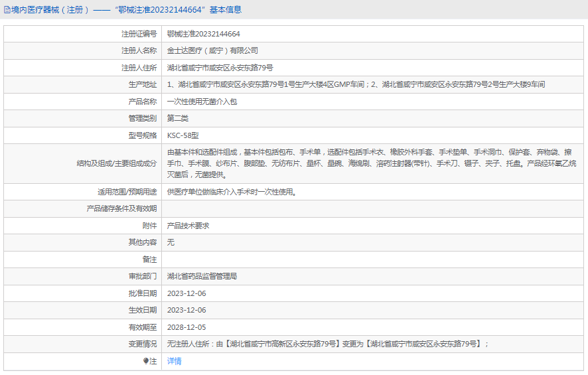Image resolution: width=588 pixels, height=375 pixels.
Task: Click the production address value with GMP车间
Action: click(356, 84)
